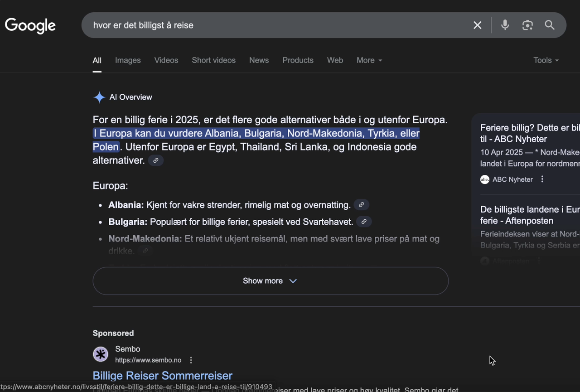This screenshot has width=580, height=392.
Task: Open Sembo ad three-dot options
Action: click(x=191, y=360)
